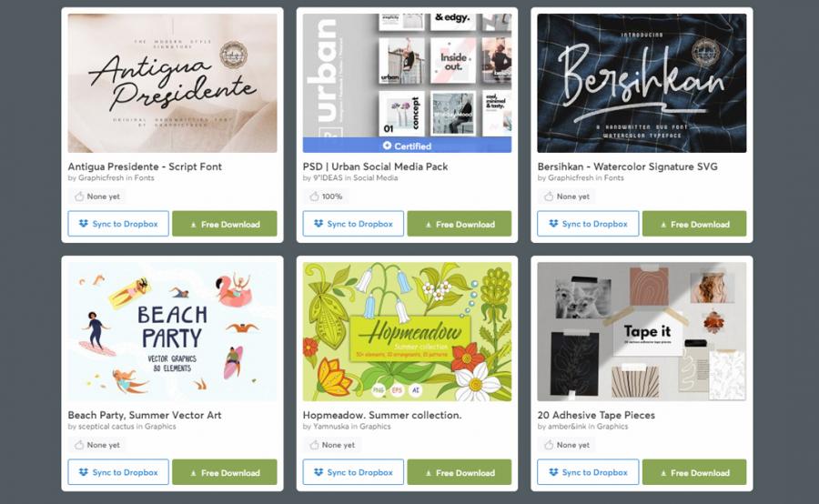Free Download Beach Party vector art
This screenshot has width=819, height=504.
pos(225,473)
